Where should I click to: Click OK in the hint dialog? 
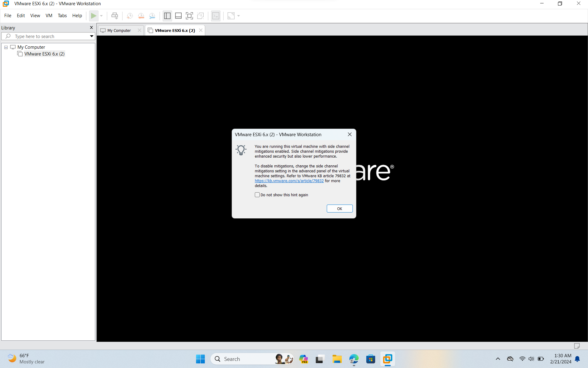click(x=340, y=209)
